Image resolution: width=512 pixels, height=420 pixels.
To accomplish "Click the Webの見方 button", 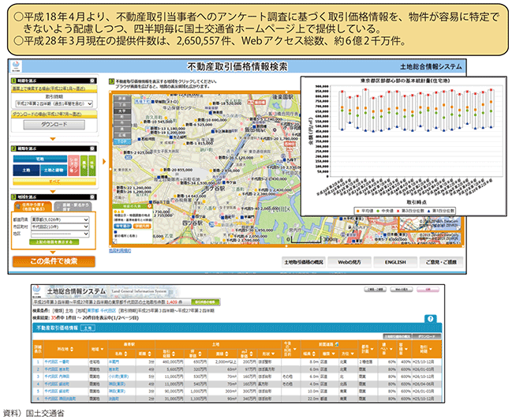I will [349, 262].
